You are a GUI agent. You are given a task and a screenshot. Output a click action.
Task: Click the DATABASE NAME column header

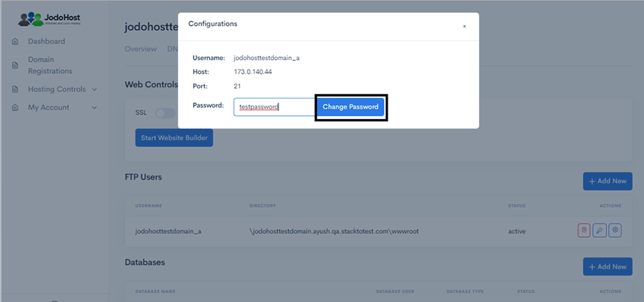[x=156, y=291]
